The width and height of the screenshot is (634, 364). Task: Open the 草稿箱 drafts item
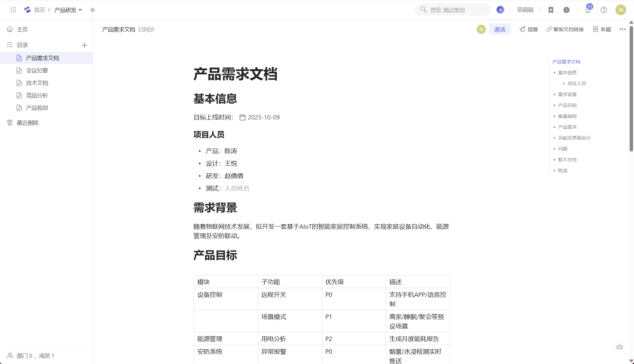pyautogui.click(x=525, y=10)
